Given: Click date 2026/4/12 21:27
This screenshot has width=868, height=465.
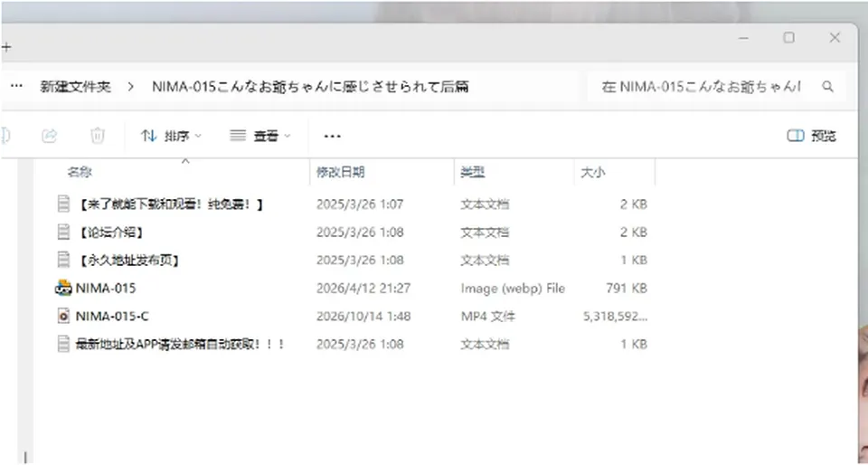Looking at the screenshot, I should (x=363, y=288).
